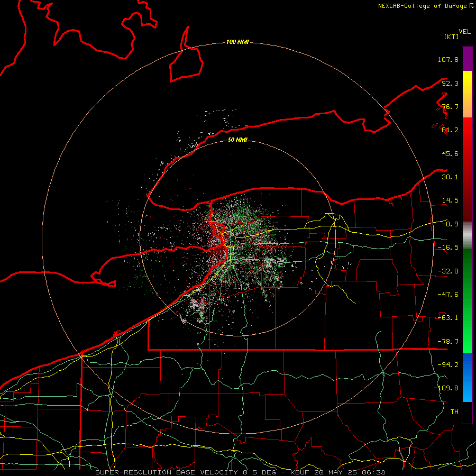Select the -109.8 value on the velocity scale
The width and height of the screenshot is (476, 476).
point(446,388)
